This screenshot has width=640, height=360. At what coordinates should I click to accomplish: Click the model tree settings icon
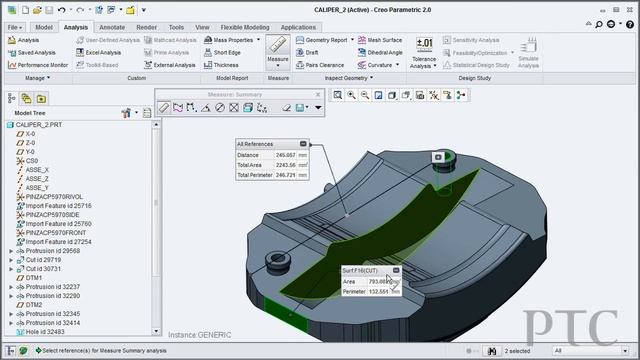(126, 113)
